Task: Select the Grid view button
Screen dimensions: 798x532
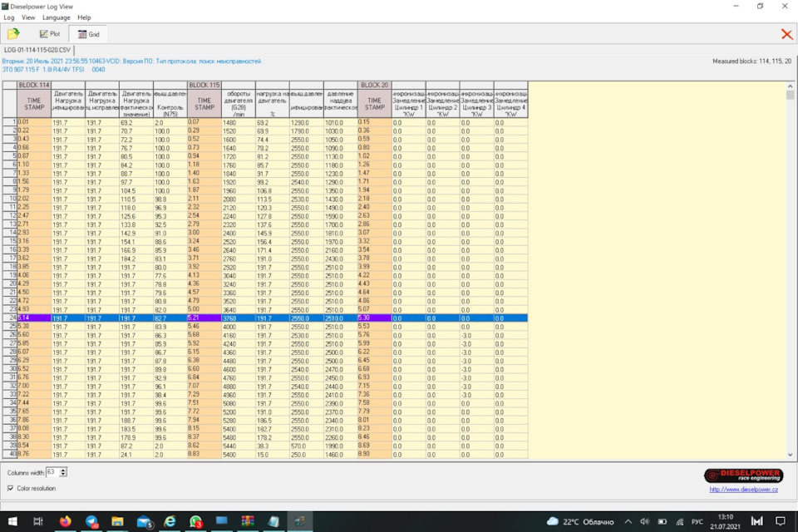Action: (x=88, y=34)
